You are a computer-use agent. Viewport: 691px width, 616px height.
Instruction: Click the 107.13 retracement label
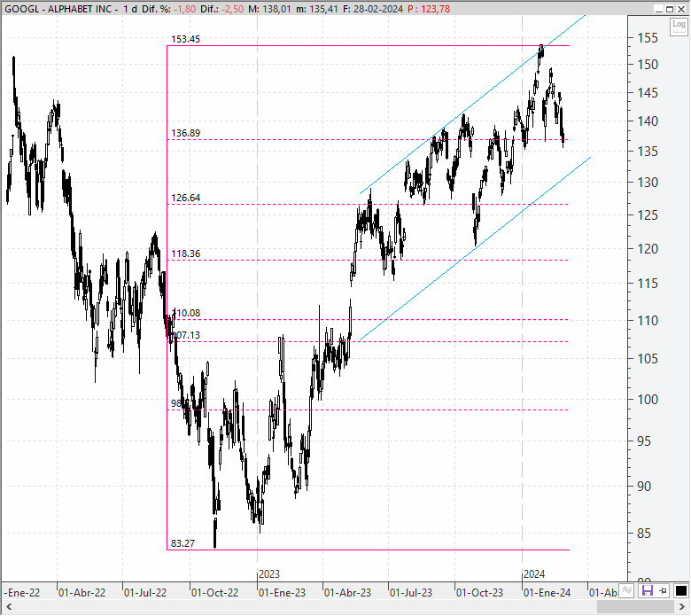click(x=187, y=335)
